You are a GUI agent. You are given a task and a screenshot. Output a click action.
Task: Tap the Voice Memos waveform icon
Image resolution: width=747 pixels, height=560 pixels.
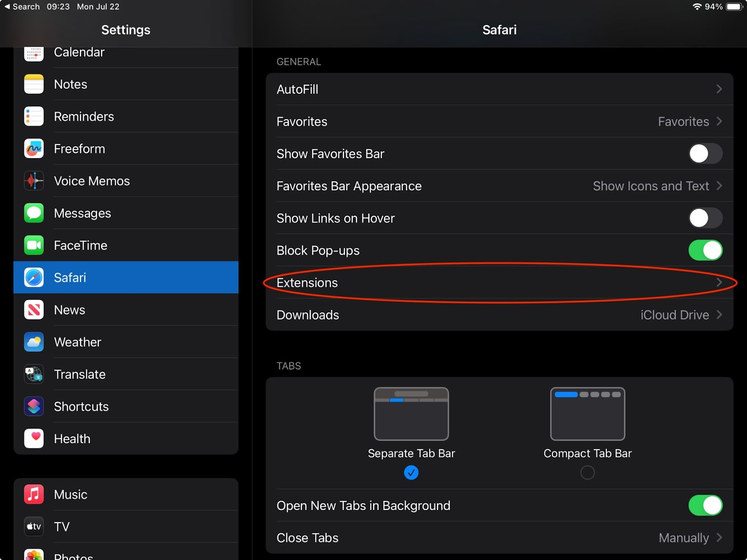(34, 181)
